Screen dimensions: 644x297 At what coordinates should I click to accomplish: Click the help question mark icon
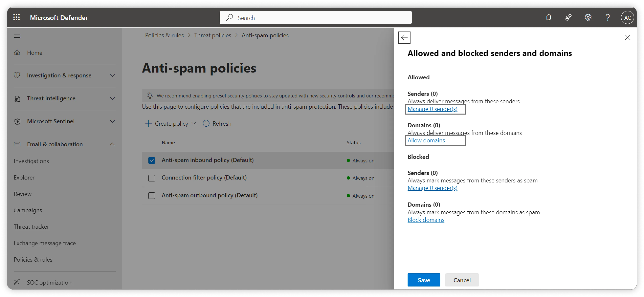[x=608, y=18]
